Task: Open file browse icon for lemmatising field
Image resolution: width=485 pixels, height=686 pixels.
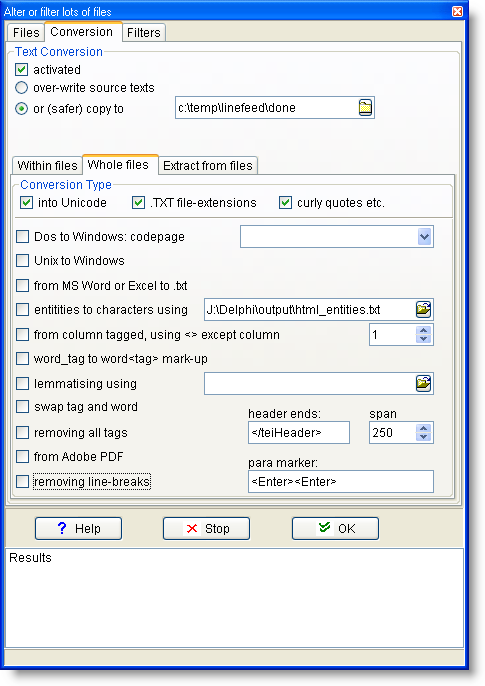Action: point(423,384)
